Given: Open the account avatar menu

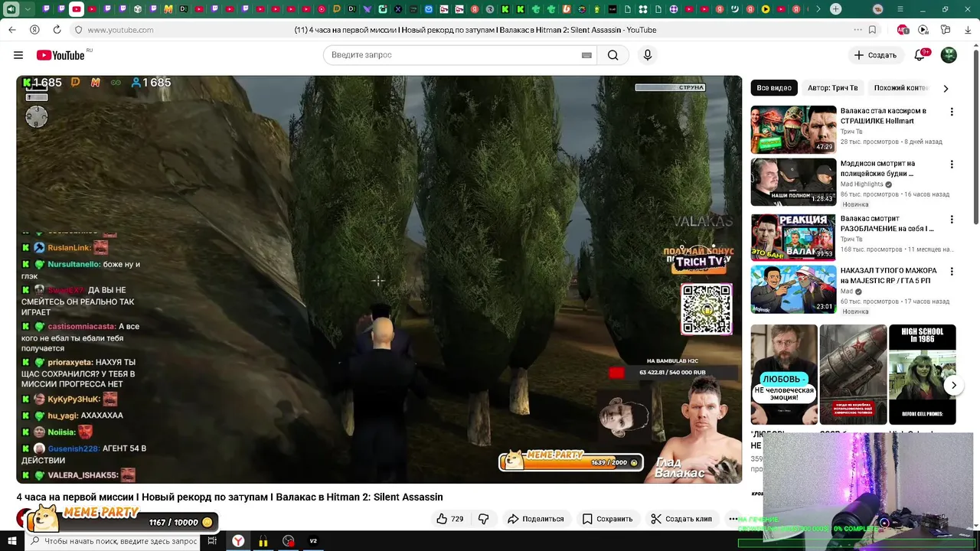Looking at the screenshot, I should point(949,55).
